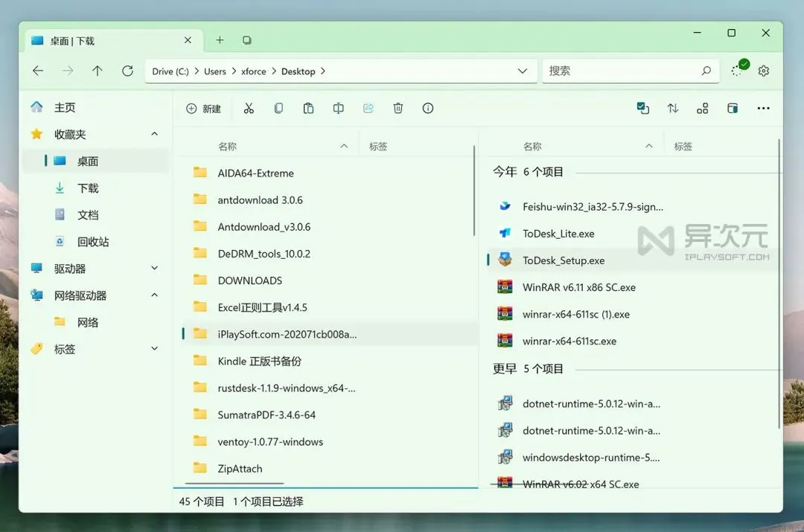Image resolution: width=804 pixels, height=532 pixels.
Task: Click the Share icon in toolbar
Action: [x=368, y=108]
